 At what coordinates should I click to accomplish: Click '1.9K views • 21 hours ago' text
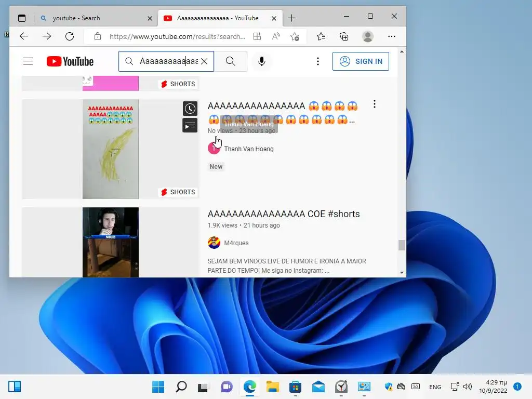pos(244,225)
